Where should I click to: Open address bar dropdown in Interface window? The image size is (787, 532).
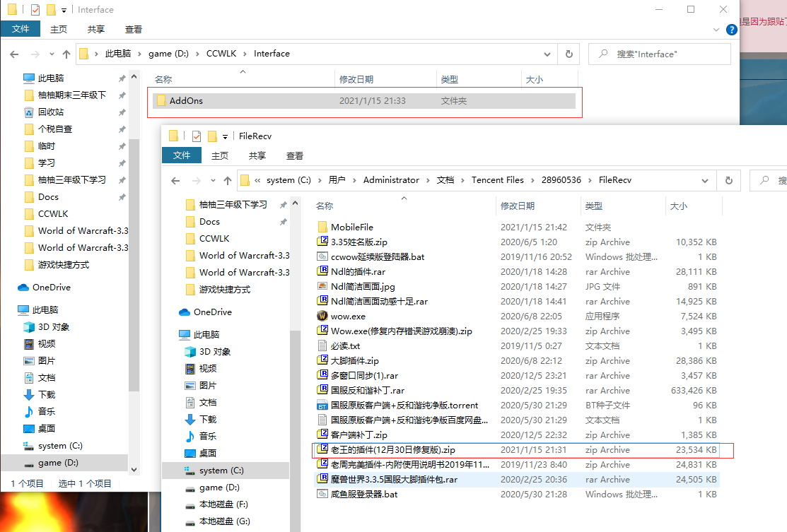(x=547, y=54)
